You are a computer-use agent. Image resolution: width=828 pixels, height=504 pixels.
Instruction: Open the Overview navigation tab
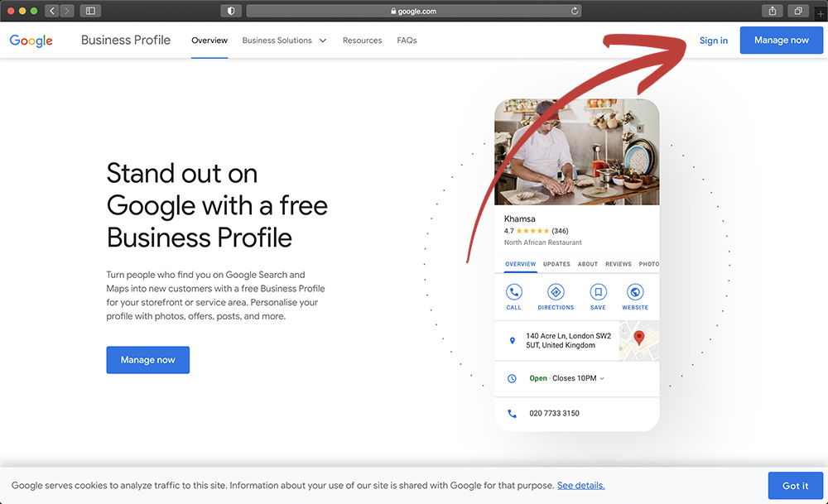(x=209, y=40)
